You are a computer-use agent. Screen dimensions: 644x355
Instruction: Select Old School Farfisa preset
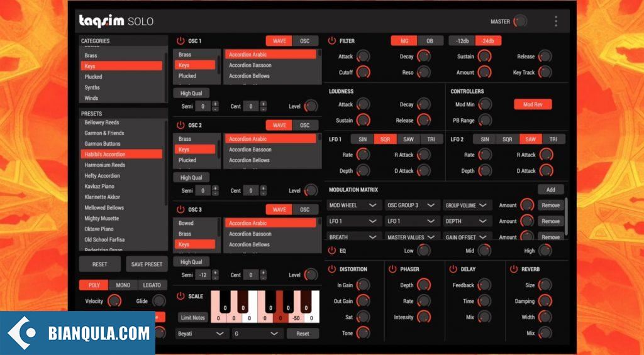(121, 239)
